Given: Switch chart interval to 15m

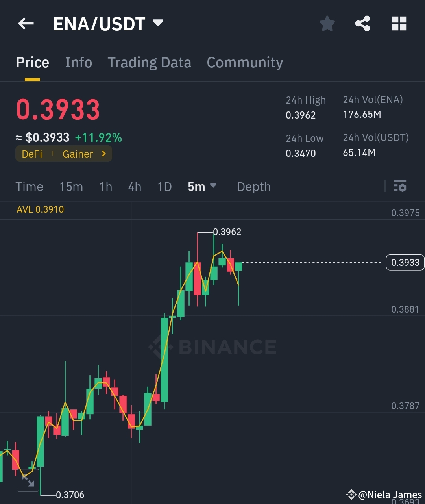Looking at the screenshot, I should pos(71,187).
